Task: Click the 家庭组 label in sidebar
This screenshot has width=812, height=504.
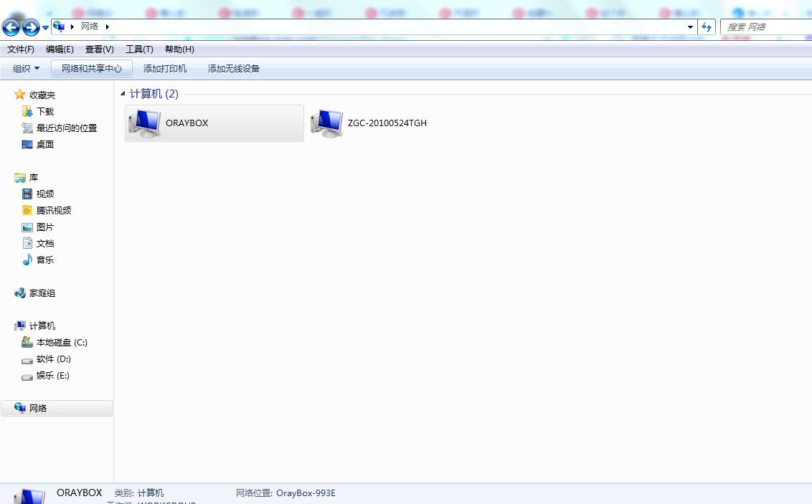Action: 42,293
